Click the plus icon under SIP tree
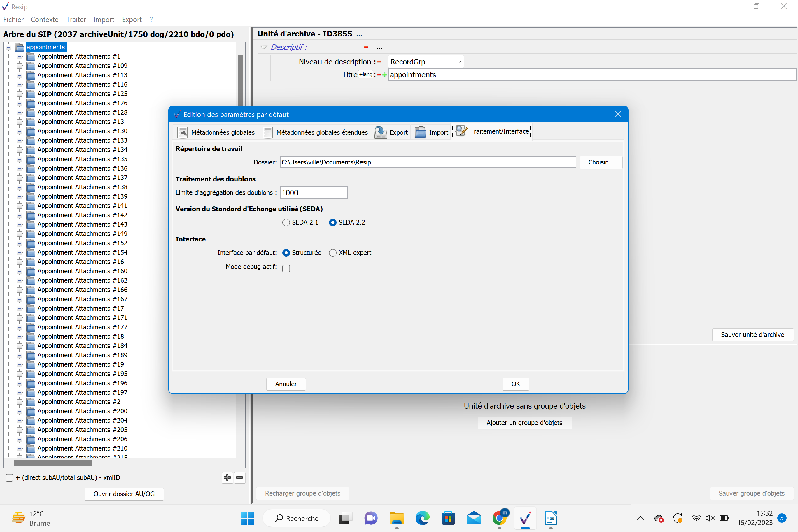The width and height of the screenshot is (798, 532). point(227,477)
